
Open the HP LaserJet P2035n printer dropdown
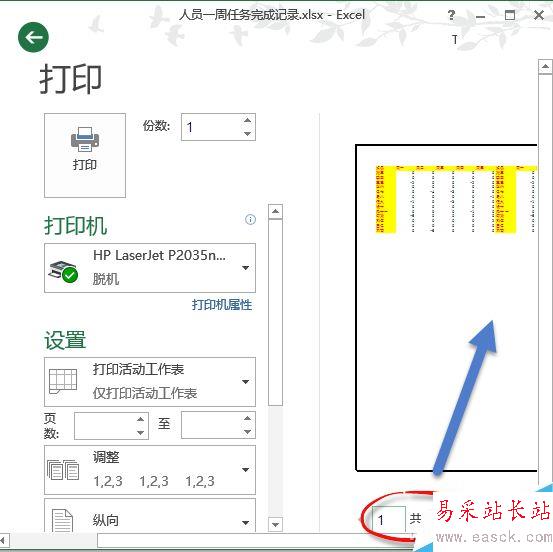(150, 268)
